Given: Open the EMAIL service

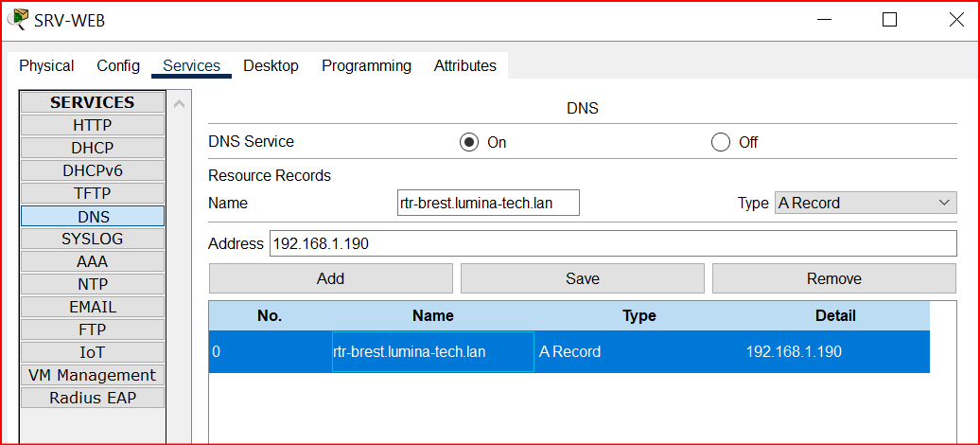Looking at the screenshot, I should click(x=93, y=307).
